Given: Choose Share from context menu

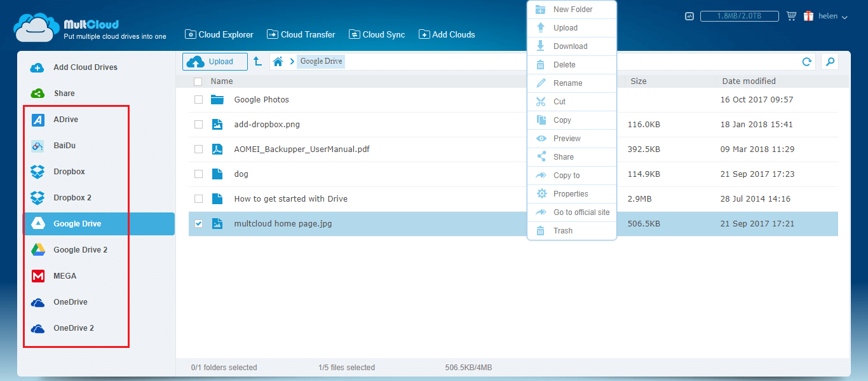Looking at the screenshot, I should click(x=572, y=157).
